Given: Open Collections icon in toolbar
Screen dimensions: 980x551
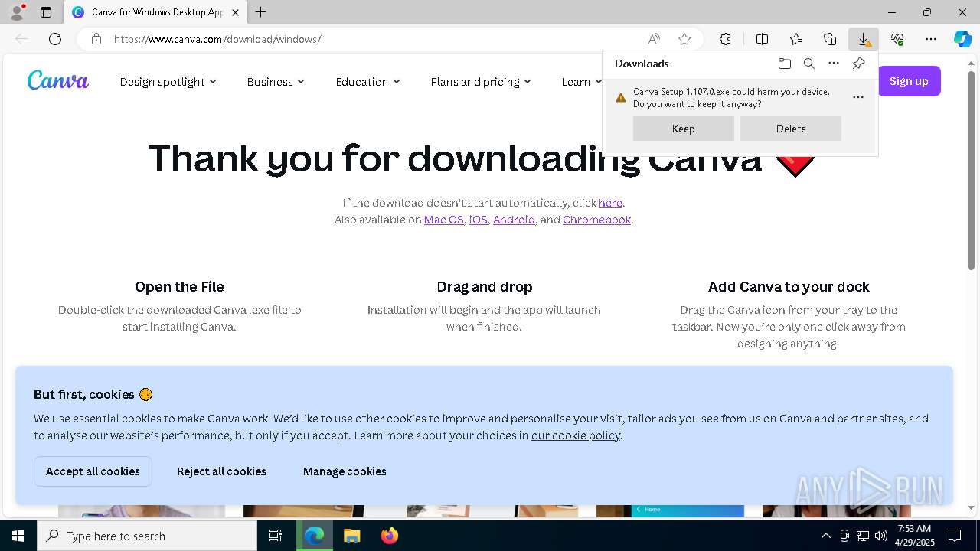Looking at the screenshot, I should point(830,39).
